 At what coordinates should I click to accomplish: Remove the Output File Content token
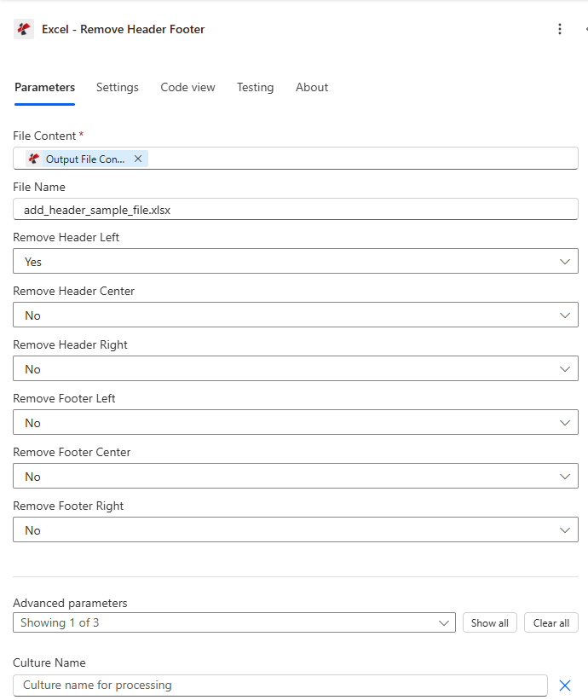138,159
